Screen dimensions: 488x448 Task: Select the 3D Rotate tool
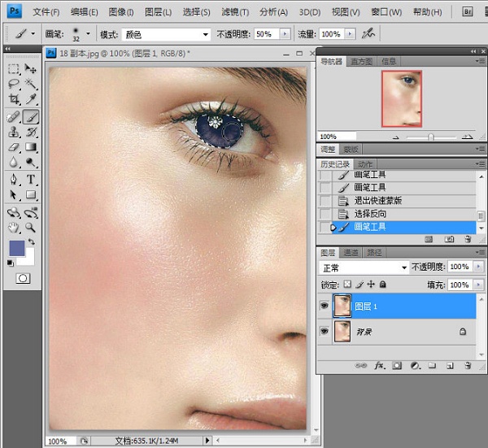pyautogui.click(x=13, y=213)
